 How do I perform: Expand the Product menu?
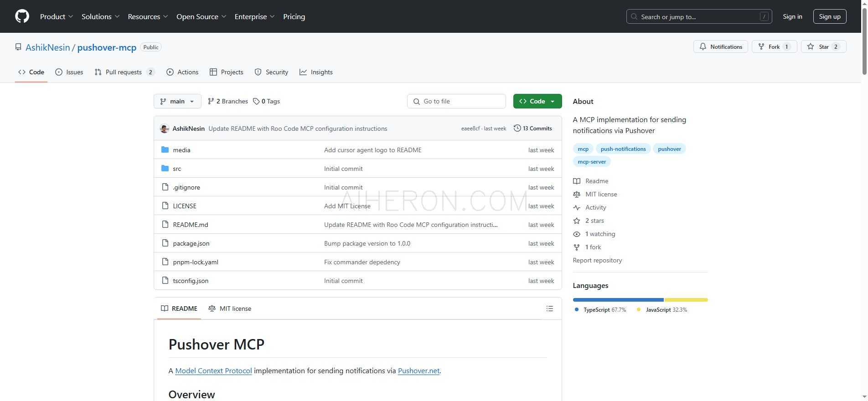tap(57, 16)
